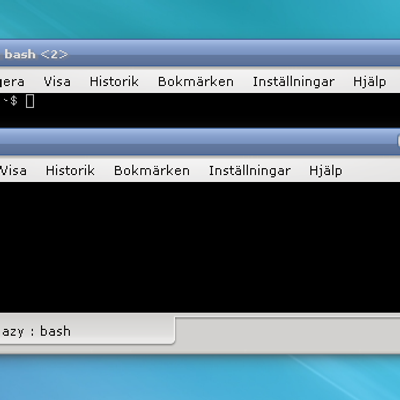Open Bokmärken menu in front terminal window
The height and width of the screenshot is (400, 400).
(152, 171)
